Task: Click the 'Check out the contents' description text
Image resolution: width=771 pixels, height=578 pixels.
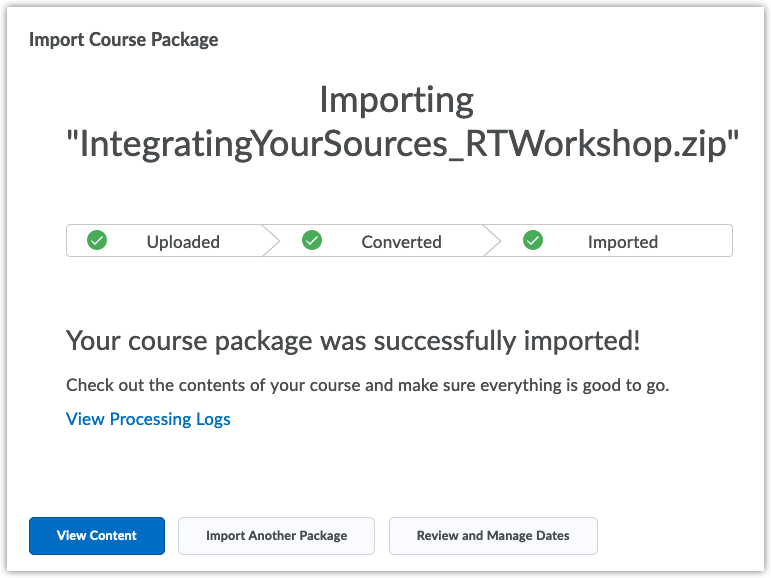Action: pyautogui.click(x=367, y=385)
